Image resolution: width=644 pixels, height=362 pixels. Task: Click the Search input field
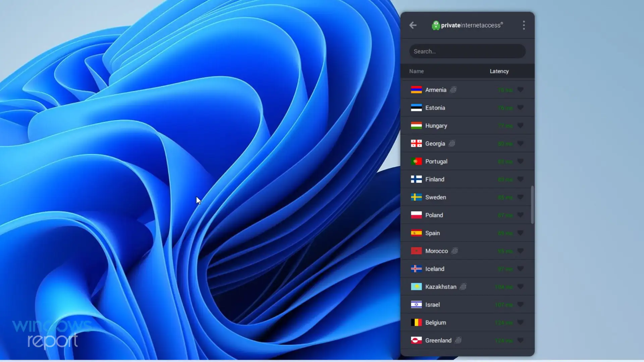467,51
